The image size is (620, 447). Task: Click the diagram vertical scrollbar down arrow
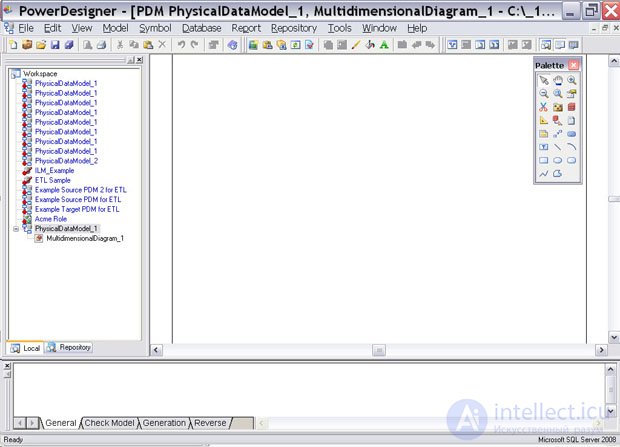pyautogui.click(x=614, y=337)
